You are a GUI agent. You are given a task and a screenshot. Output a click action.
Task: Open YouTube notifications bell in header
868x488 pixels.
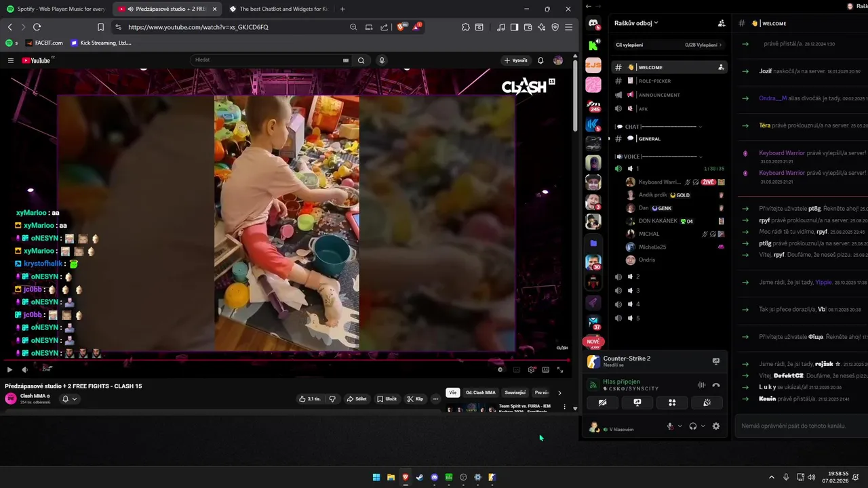coord(540,60)
